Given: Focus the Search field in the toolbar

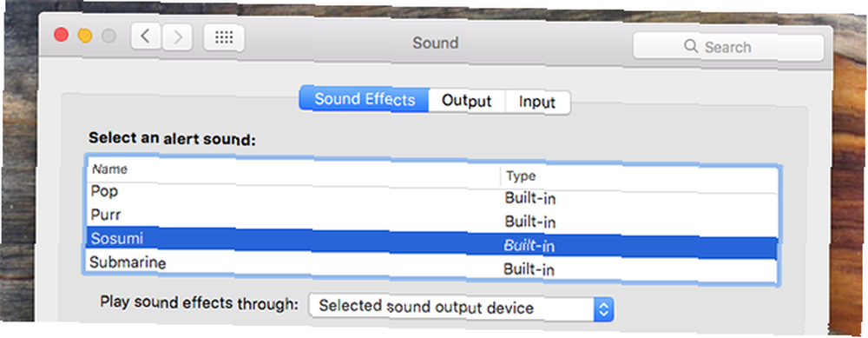Looking at the screenshot, I should (x=728, y=47).
